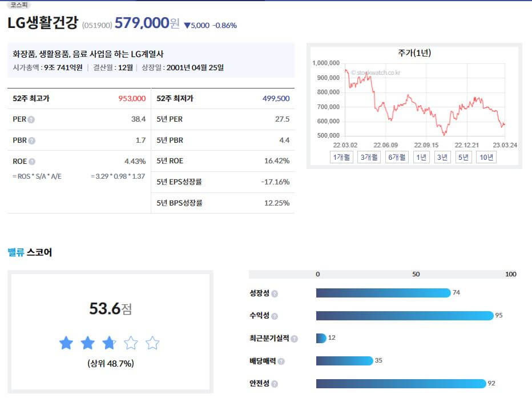Screen dimensions: 532x398
Task: Click the 안전성 score value 92
Action: [x=491, y=383]
